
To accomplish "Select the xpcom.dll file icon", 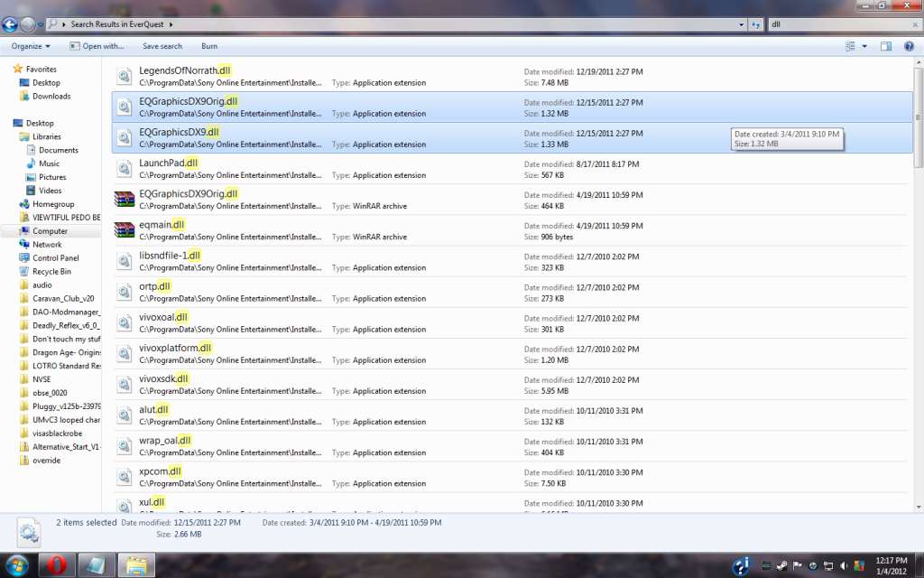I will point(124,476).
